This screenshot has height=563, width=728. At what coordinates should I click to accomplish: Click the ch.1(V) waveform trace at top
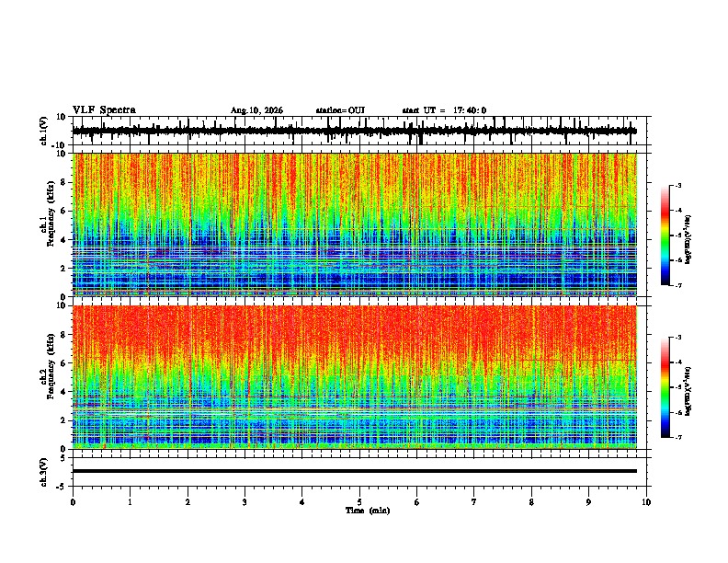click(355, 131)
